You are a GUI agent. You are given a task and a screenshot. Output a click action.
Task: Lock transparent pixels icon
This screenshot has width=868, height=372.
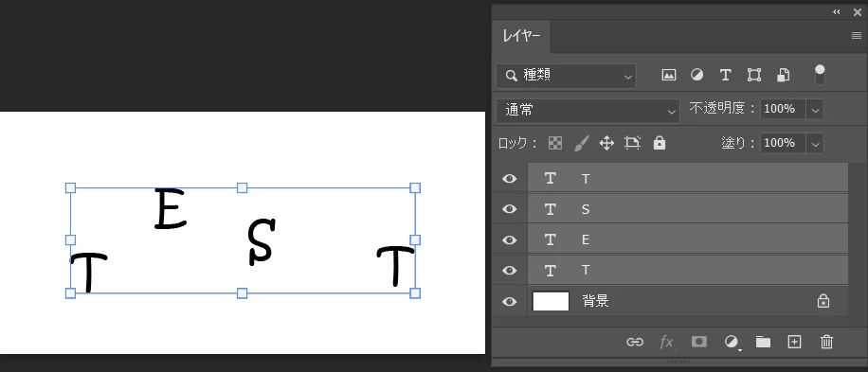pos(554,143)
